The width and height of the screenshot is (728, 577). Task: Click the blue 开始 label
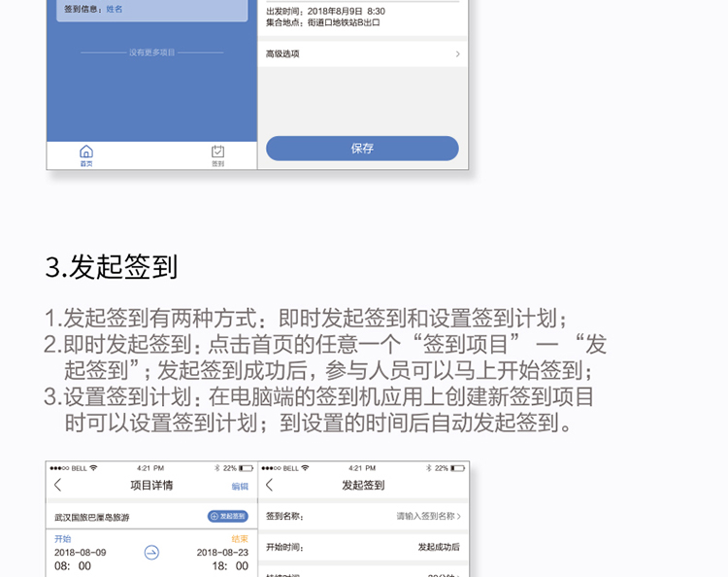pyautogui.click(x=63, y=539)
